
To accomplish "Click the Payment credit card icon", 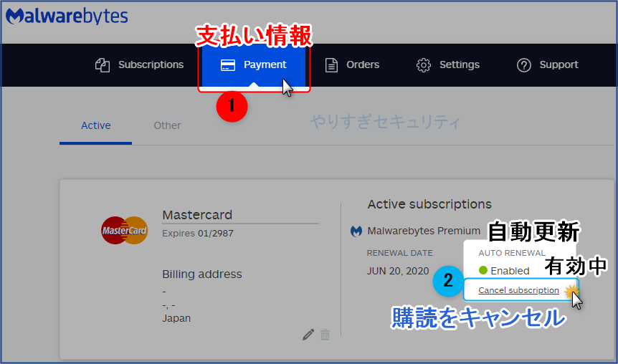I will [x=228, y=65].
